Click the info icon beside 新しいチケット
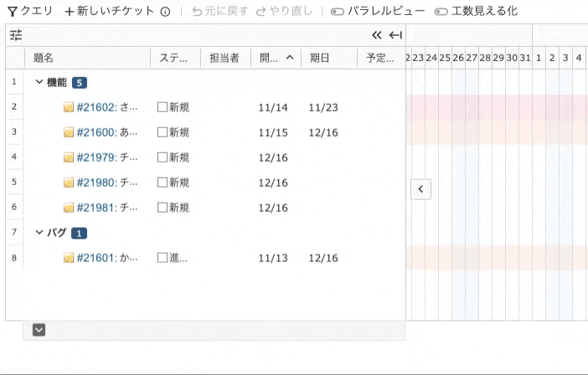 click(x=165, y=12)
